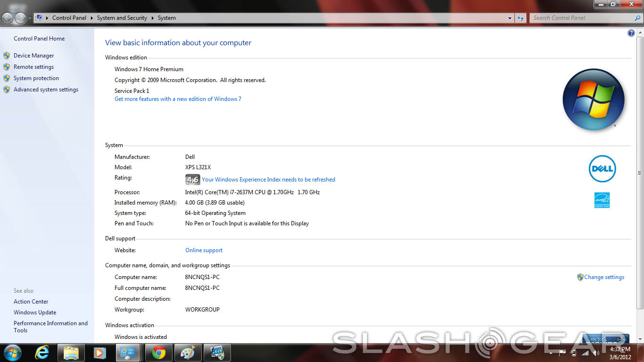Click the vertical scrollbar's down arrow
The width and height of the screenshot is (644, 362).
[x=640, y=339]
